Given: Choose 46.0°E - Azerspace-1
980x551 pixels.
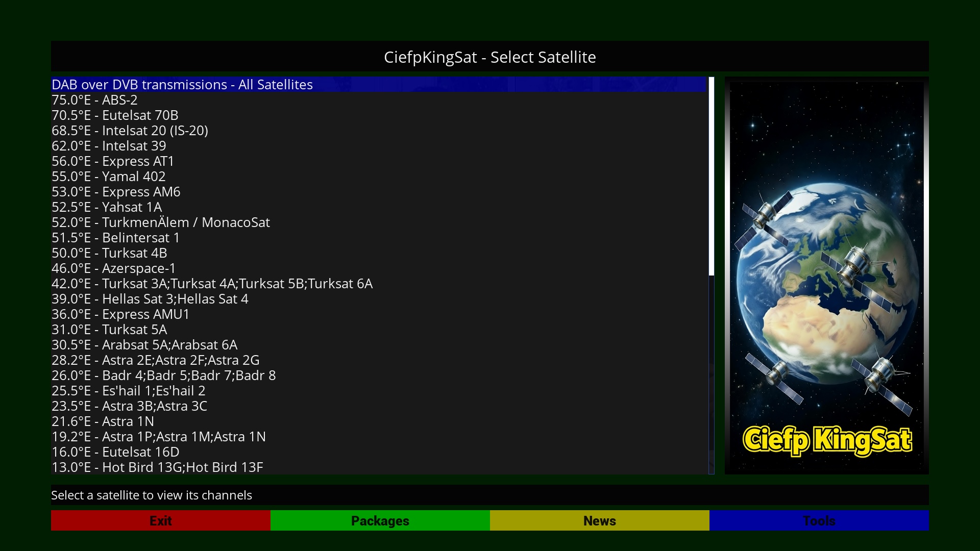Looking at the screenshot, I should point(378,268).
